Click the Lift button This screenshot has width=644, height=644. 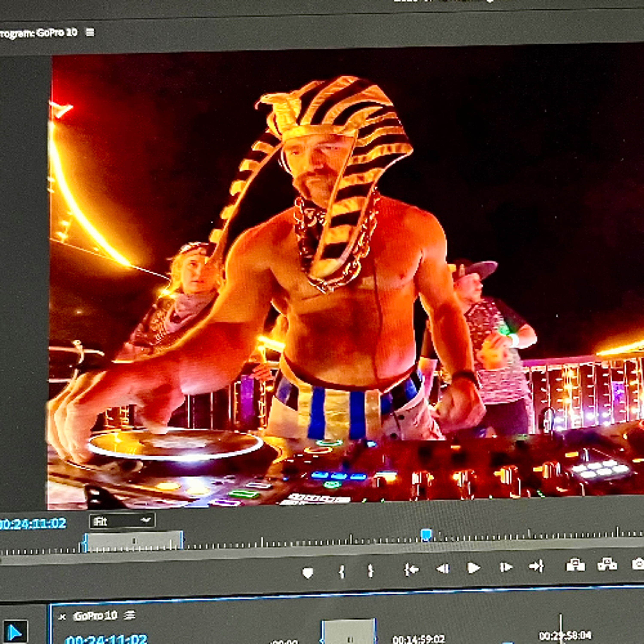point(576,565)
